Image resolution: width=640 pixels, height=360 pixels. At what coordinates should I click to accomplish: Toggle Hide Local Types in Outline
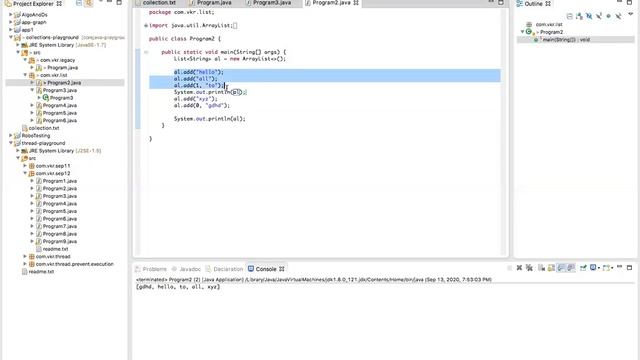coord(618,16)
